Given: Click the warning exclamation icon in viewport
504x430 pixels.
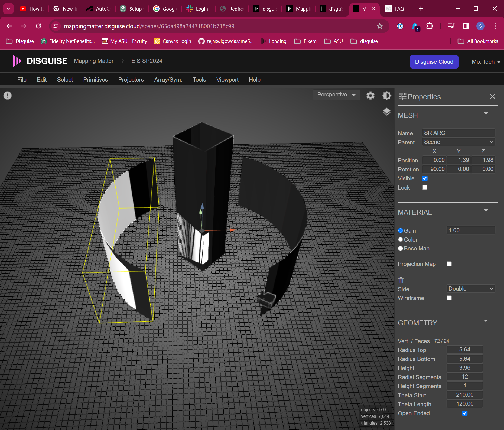Looking at the screenshot, I should [x=8, y=96].
